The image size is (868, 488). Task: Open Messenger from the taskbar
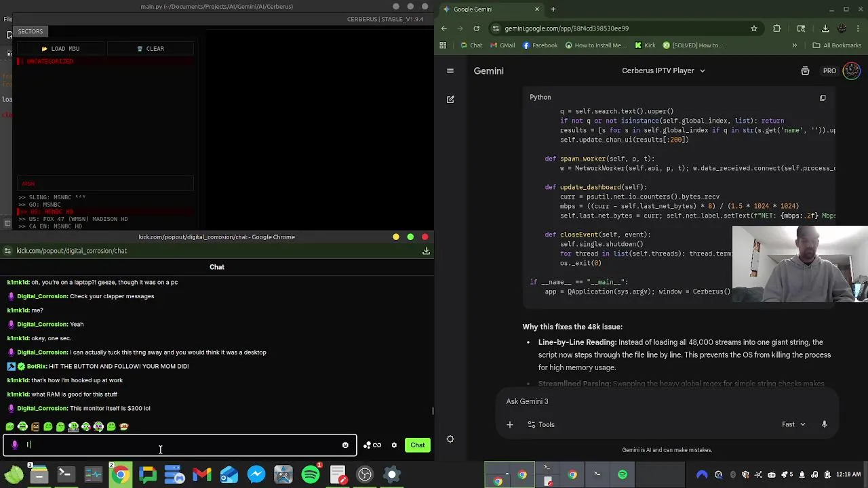coord(256,474)
